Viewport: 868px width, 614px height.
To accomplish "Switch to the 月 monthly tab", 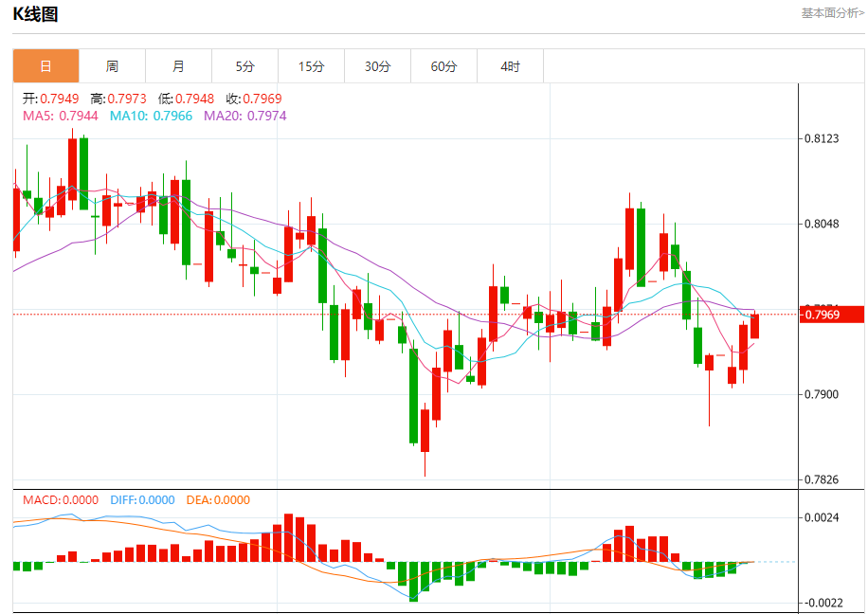I will coord(178,66).
